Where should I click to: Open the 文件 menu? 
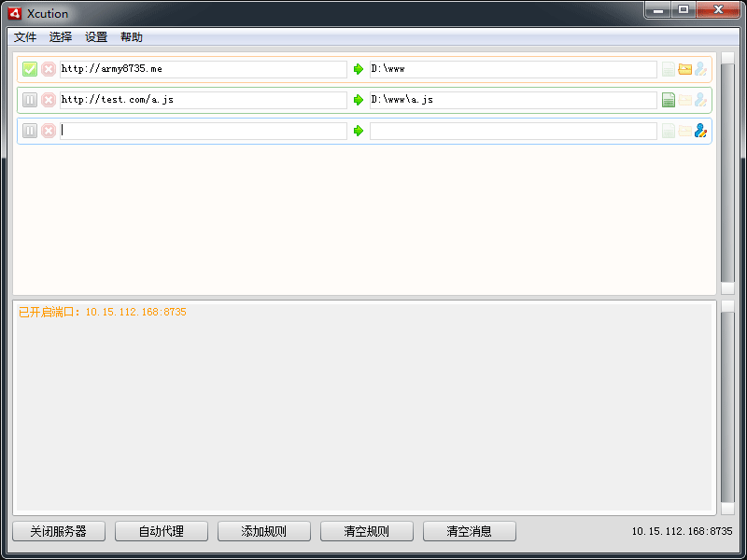tap(25, 37)
